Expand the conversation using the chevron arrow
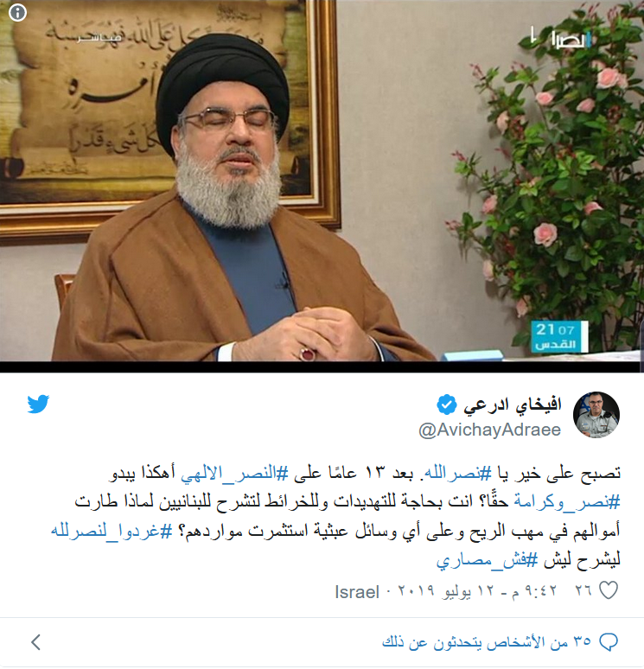644x669 pixels. (35, 642)
